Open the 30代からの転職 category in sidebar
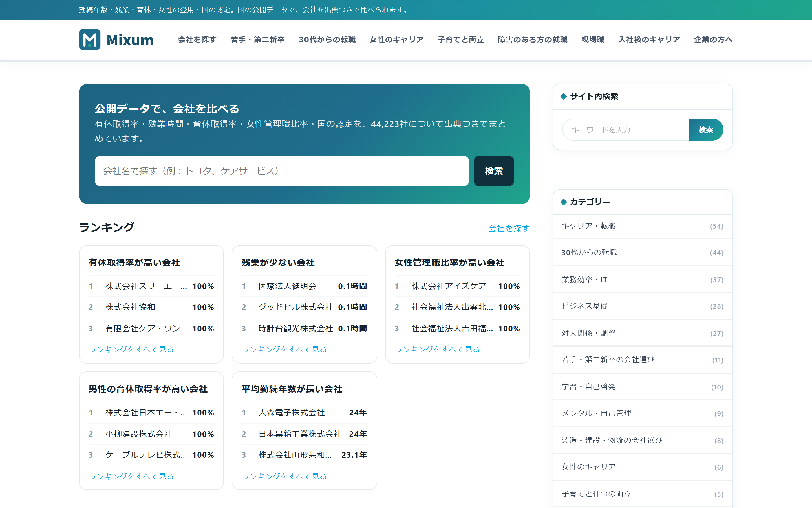The image size is (812, 508). [x=643, y=253]
